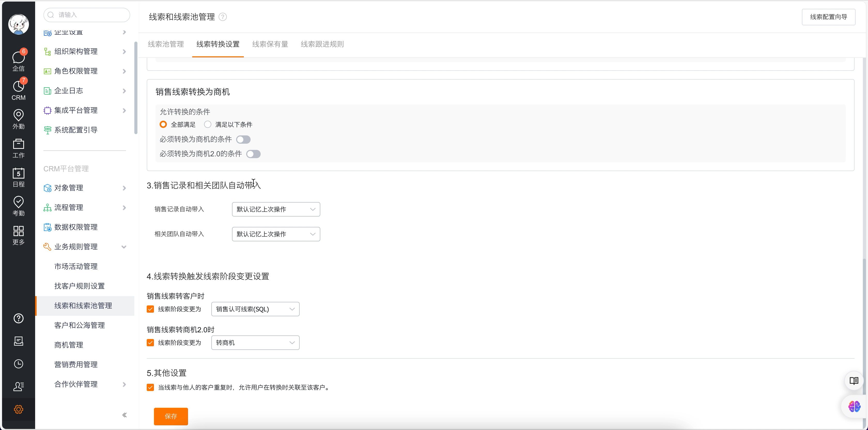Expand 角色权限管理 chevron
This screenshot has height=430, width=868.
(x=124, y=71)
